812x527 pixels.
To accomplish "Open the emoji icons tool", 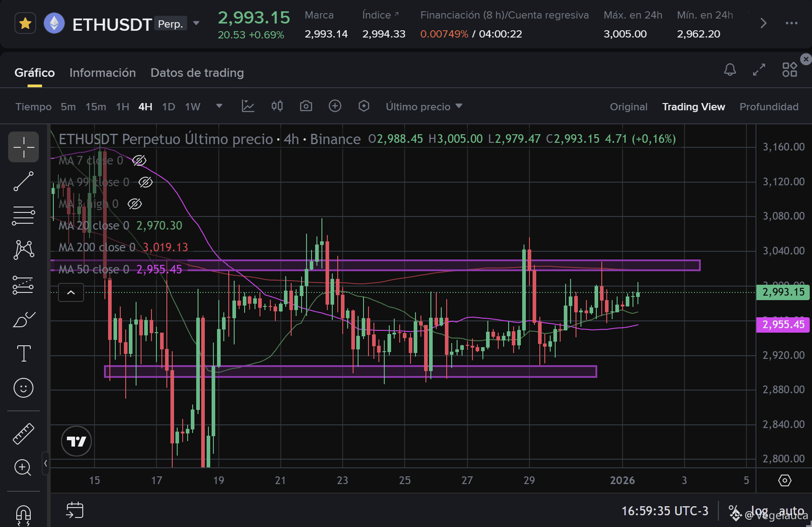I will 24,388.
